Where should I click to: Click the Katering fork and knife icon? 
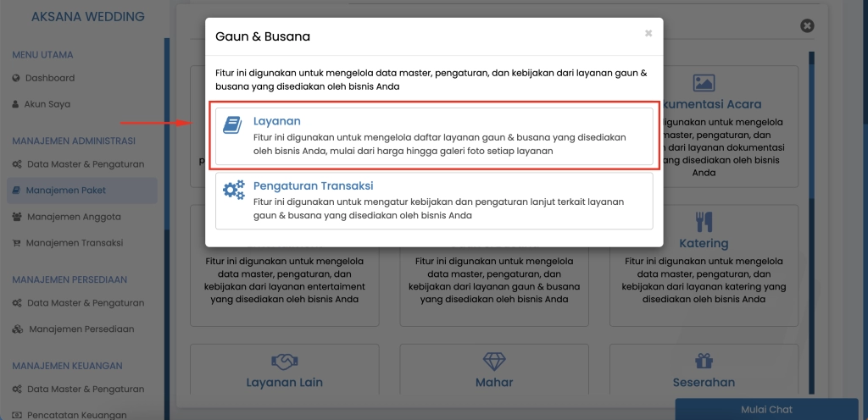point(704,222)
